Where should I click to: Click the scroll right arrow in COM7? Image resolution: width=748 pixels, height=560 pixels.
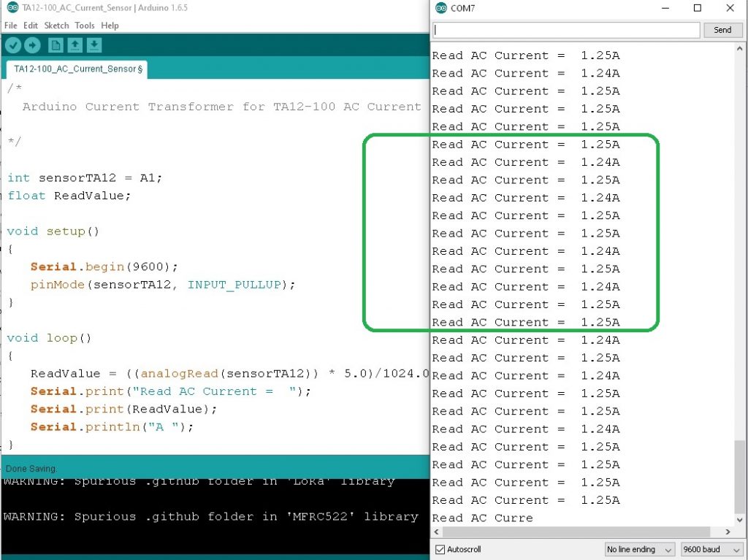click(x=728, y=532)
